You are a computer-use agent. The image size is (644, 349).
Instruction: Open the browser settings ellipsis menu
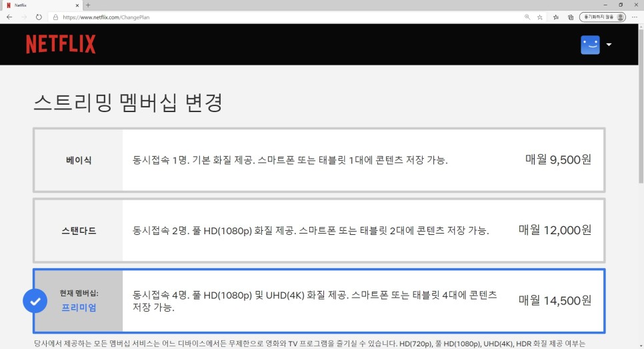click(x=635, y=17)
